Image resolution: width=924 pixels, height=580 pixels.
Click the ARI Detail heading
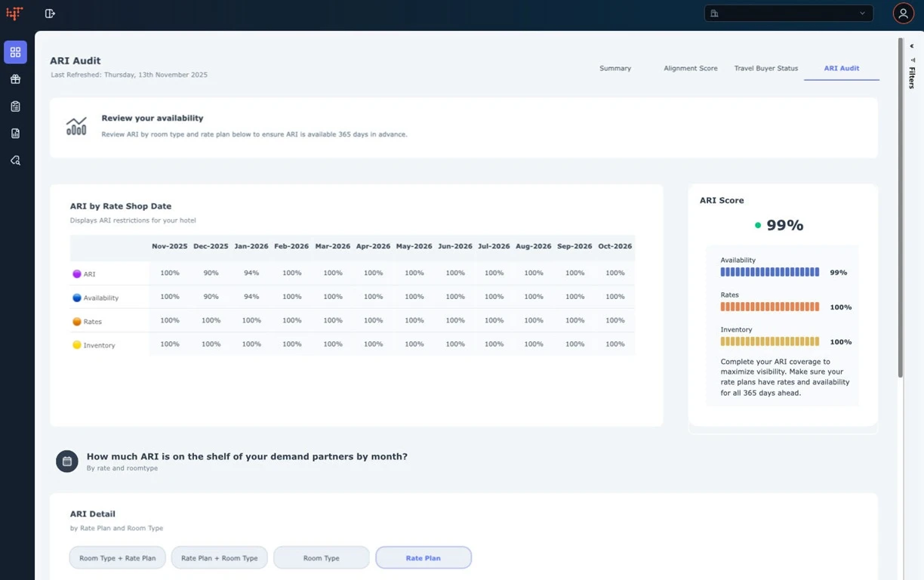(x=93, y=514)
